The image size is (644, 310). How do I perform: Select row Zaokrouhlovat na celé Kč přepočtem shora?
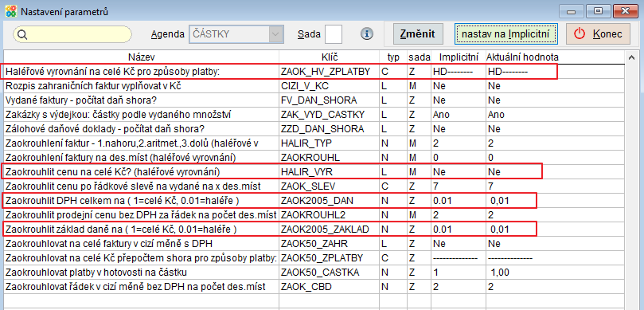click(314, 257)
